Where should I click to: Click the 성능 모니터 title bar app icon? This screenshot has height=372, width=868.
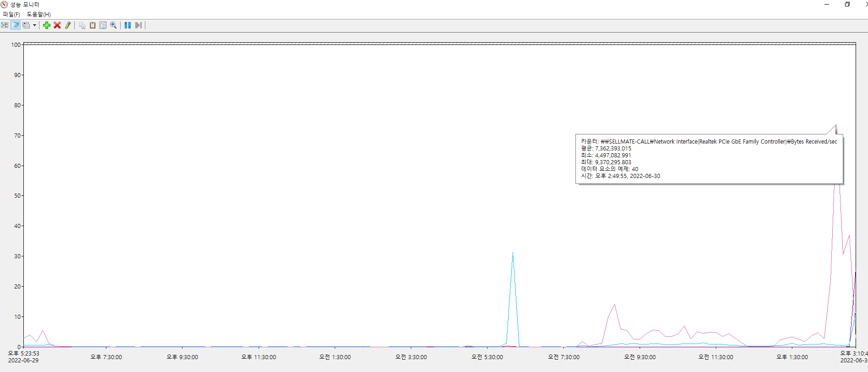(5, 5)
